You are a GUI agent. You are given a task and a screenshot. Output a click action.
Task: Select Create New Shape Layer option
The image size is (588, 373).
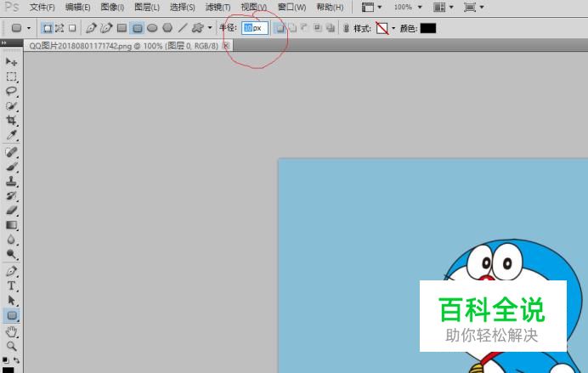point(280,28)
